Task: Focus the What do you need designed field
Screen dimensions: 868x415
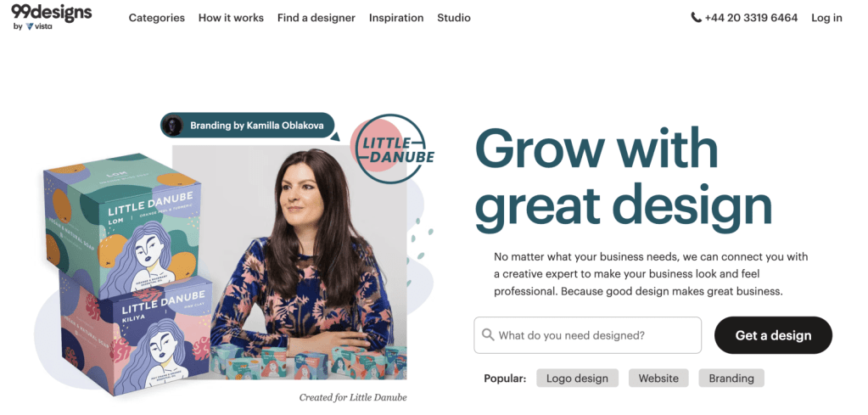Action: point(587,335)
